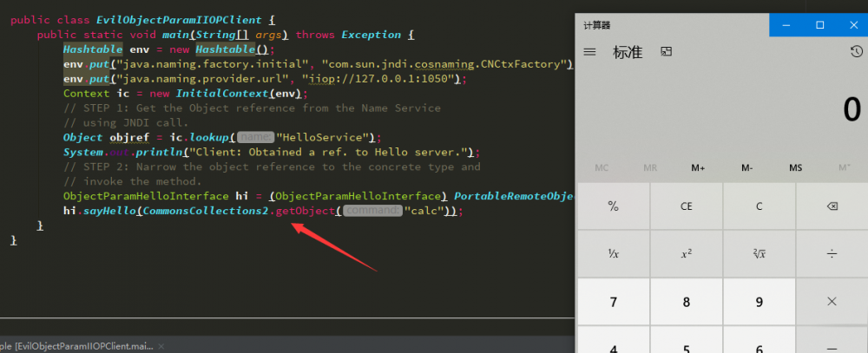Close the EvilObjectParamIIOPClient run tab
The width and height of the screenshot is (868, 353).
(x=161, y=346)
